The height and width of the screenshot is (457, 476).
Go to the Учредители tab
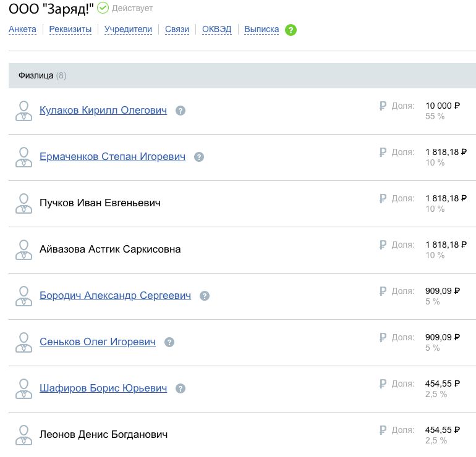point(128,29)
